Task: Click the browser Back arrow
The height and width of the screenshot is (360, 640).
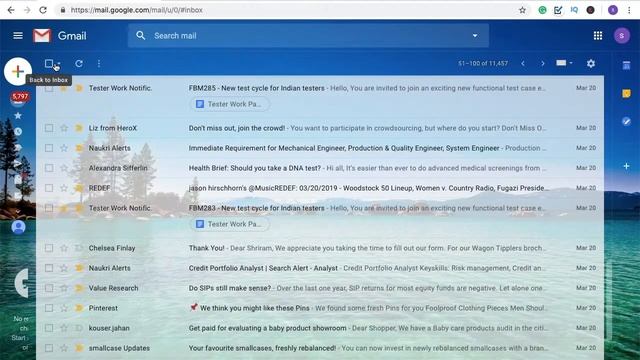Action: (x=11, y=10)
